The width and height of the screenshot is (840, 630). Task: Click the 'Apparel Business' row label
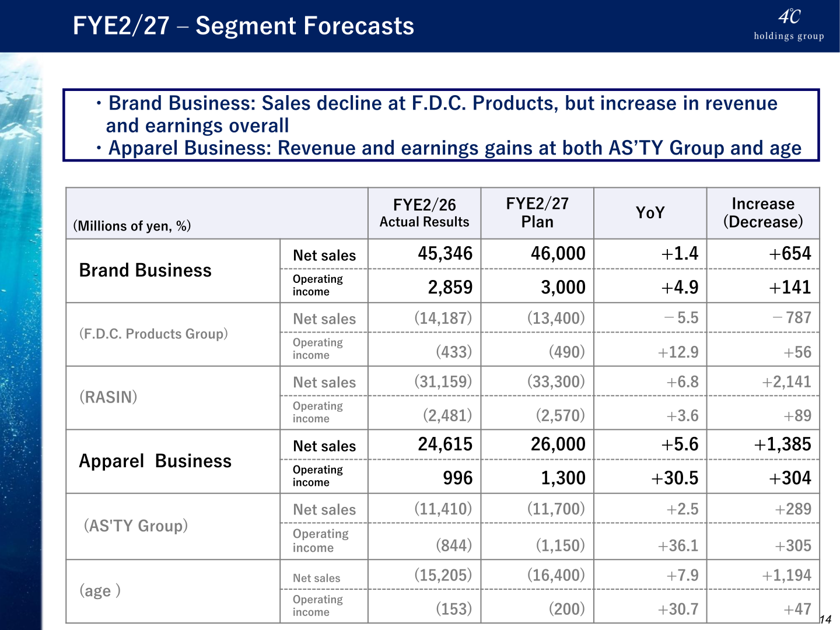point(155,461)
